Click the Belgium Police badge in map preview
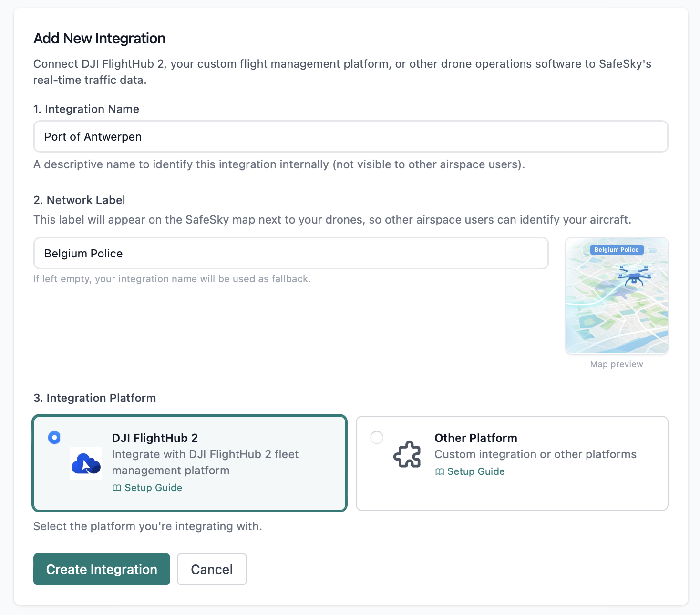This screenshot has width=700, height=615. tap(617, 250)
